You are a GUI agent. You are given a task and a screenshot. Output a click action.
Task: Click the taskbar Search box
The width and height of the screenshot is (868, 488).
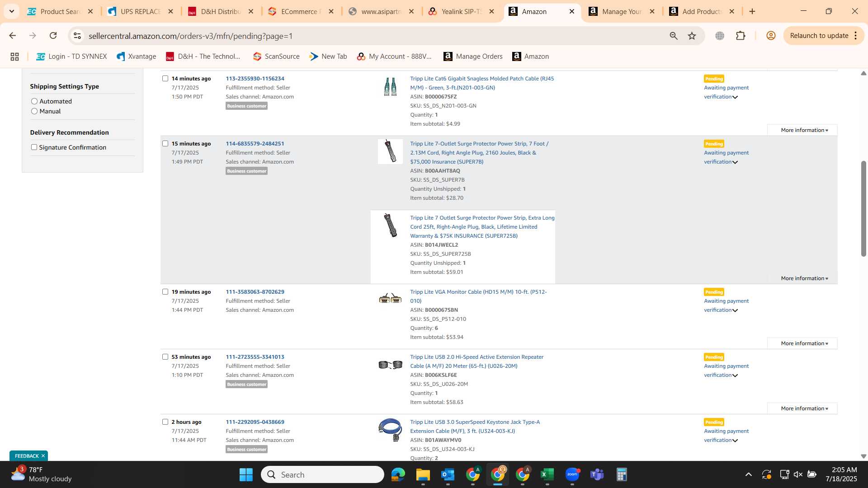(322, 474)
